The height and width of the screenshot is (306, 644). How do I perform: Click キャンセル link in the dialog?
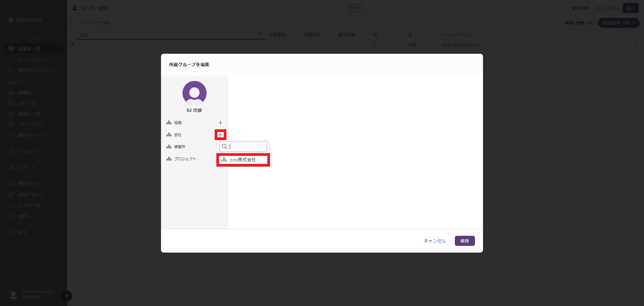click(435, 241)
